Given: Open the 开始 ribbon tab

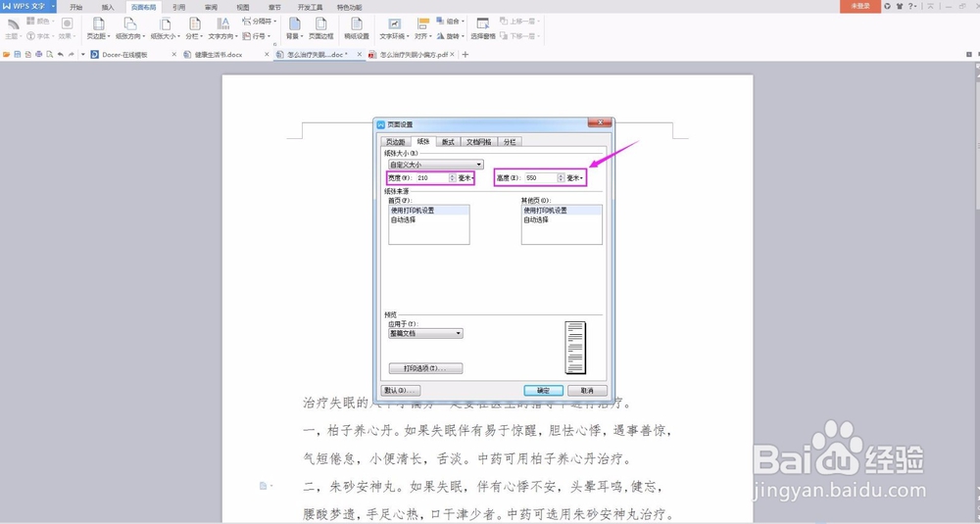Looking at the screenshot, I should pos(76,8).
